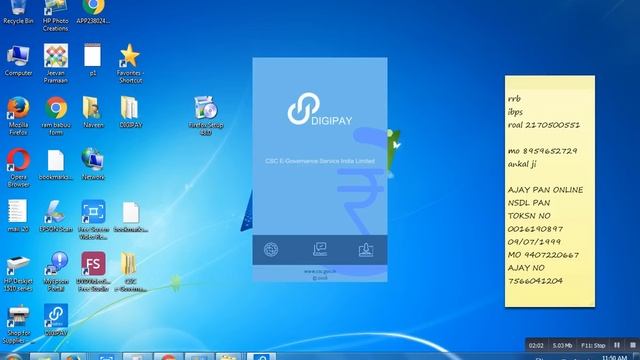Click 'roal 2170500552' in the sticky note
The height and width of the screenshot is (360, 640).
(x=544, y=125)
